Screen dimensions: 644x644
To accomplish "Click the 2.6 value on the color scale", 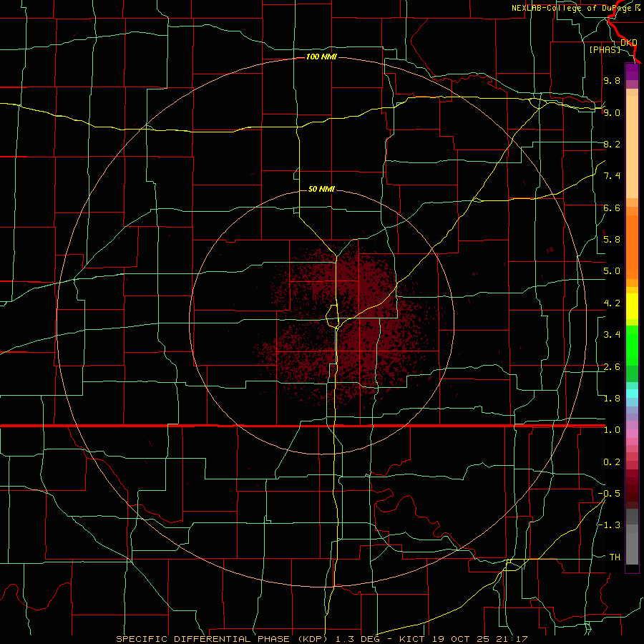I will click(612, 367).
